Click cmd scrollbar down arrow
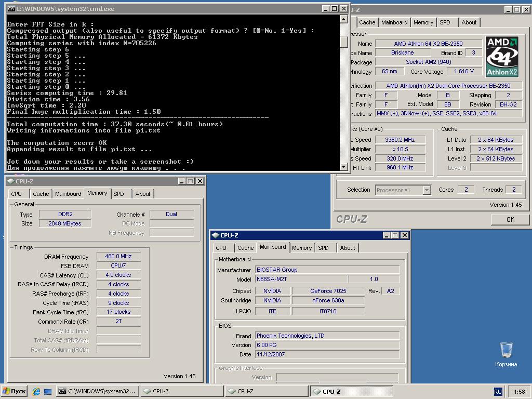532x399 pixels. pos(344,167)
